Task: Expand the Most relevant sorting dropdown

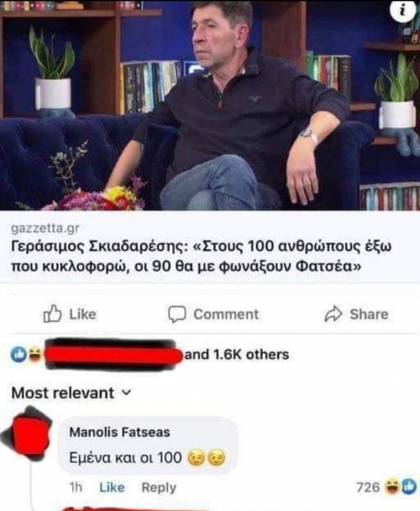Action: click(71, 392)
